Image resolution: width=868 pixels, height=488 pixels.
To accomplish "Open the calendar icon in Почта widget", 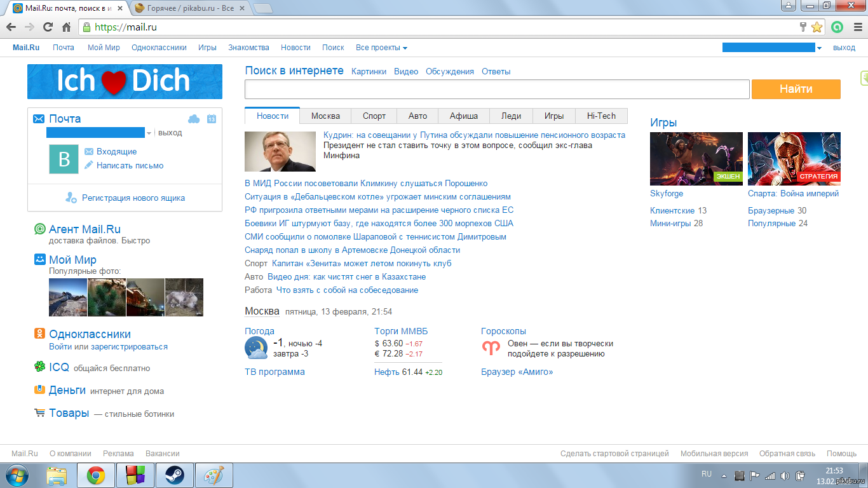I will 212,119.
